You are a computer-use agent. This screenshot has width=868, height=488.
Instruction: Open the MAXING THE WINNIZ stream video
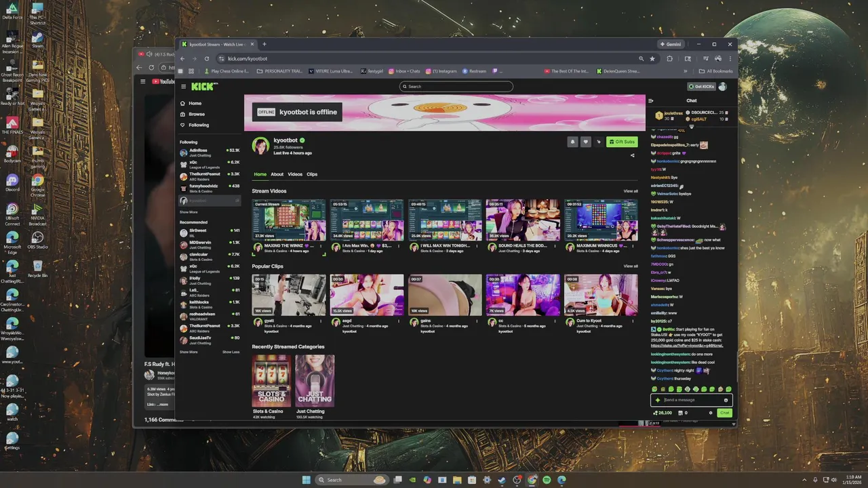pyautogui.click(x=289, y=220)
